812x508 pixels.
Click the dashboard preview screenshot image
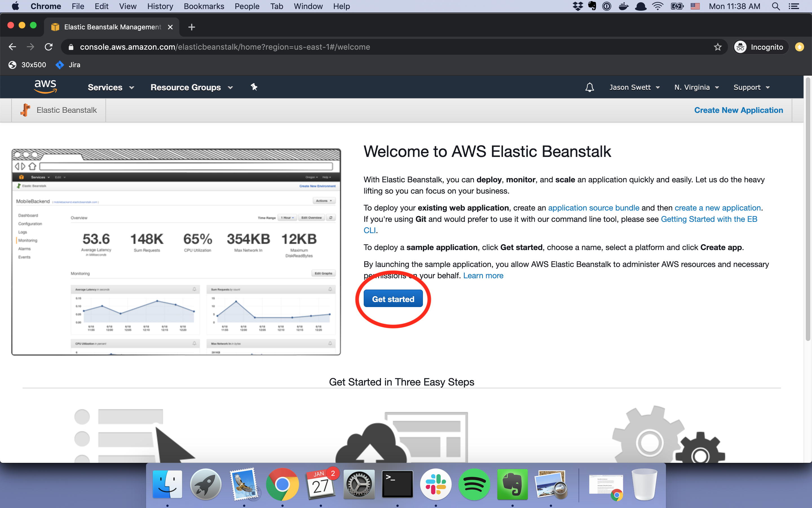point(176,252)
